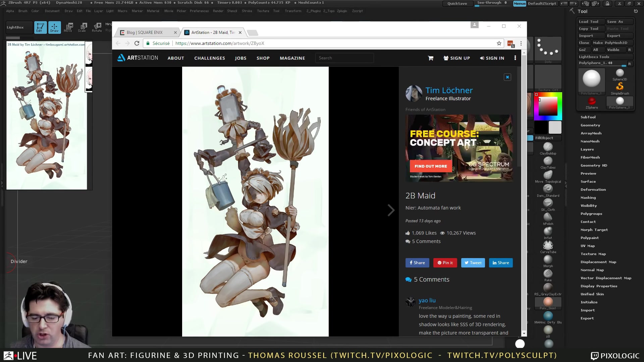Open the ArtStation shopping cart
This screenshot has height=362, width=644.
pyautogui.click(x=431, y=58)
